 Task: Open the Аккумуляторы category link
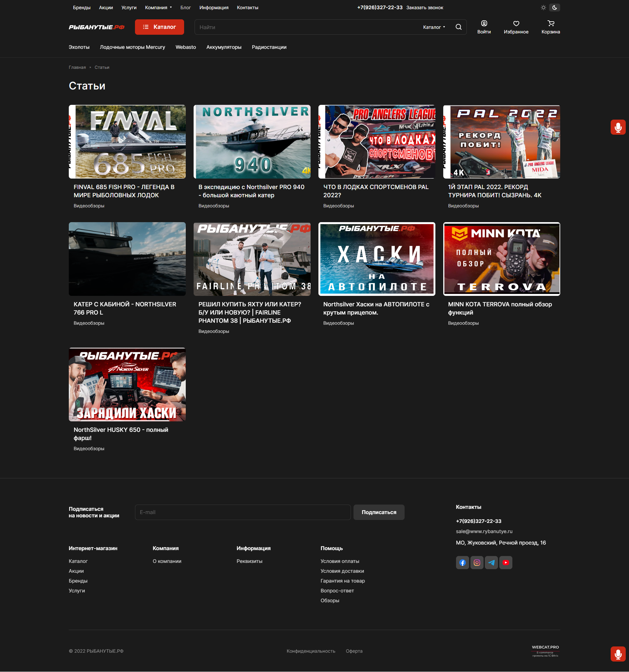click(x=224, y=47)
